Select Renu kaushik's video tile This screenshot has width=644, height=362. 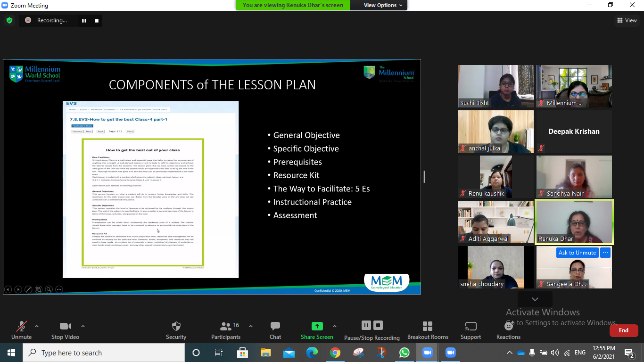point(496,177)
